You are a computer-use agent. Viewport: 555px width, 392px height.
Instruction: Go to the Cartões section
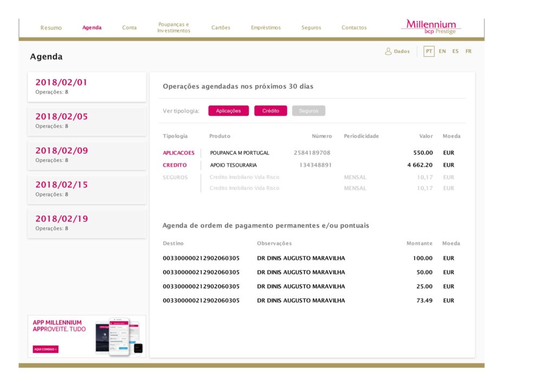coord(221,27)
